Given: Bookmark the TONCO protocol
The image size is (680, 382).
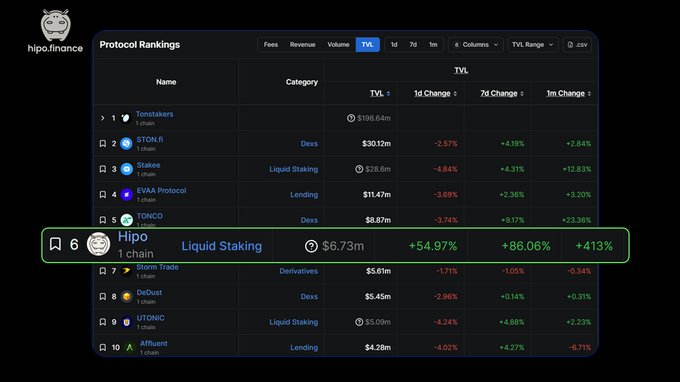Looking at the screenshot, I should (x=103, y=220).
